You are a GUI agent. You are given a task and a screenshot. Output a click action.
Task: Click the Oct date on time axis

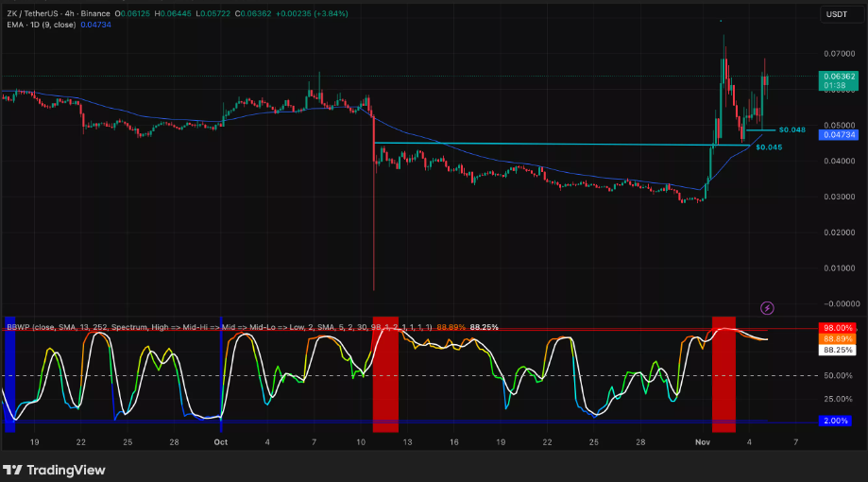pos(221,441)
